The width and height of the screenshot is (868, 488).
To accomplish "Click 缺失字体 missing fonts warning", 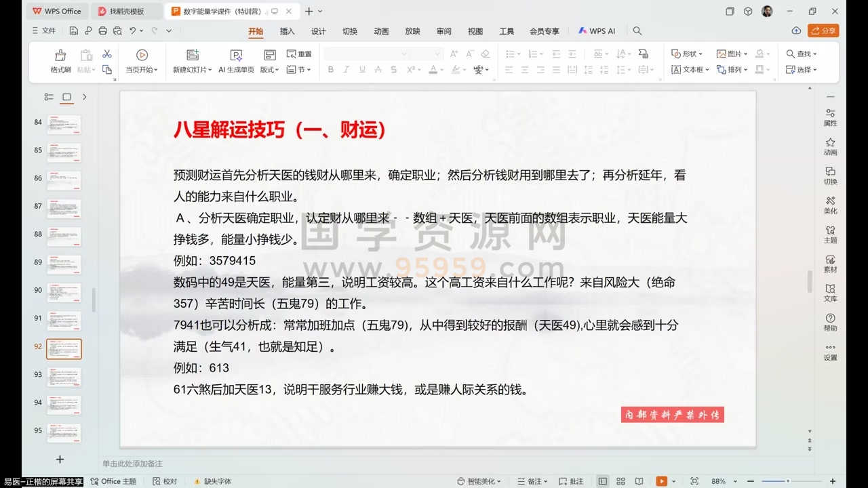I will click(212, 481).
